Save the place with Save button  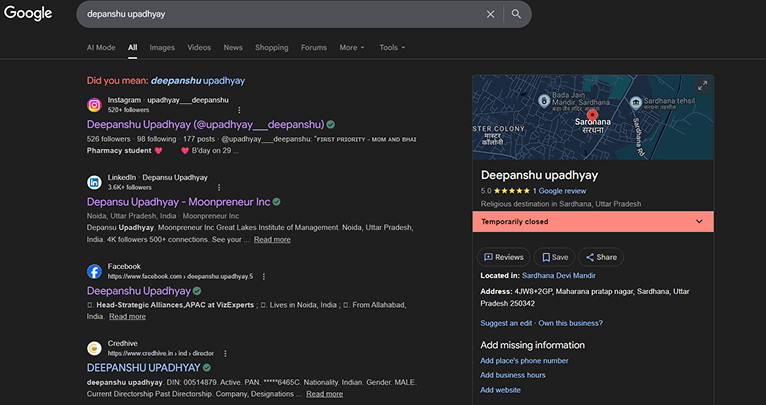[552, 257]
